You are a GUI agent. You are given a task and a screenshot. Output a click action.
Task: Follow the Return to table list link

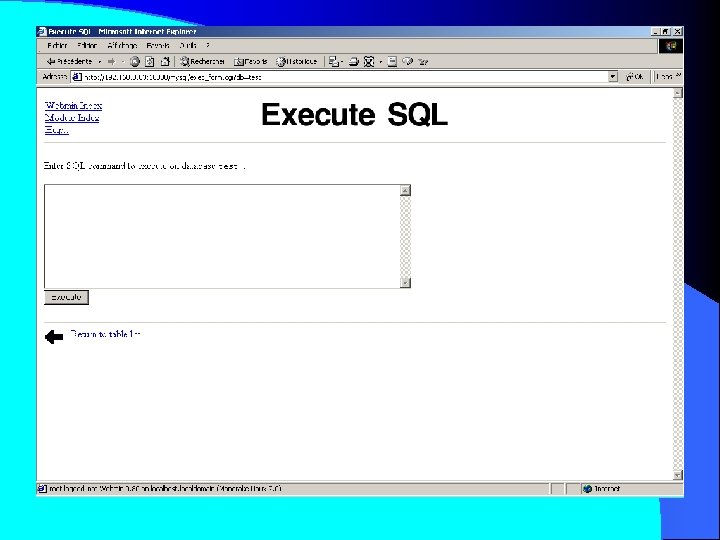(105, 334)
